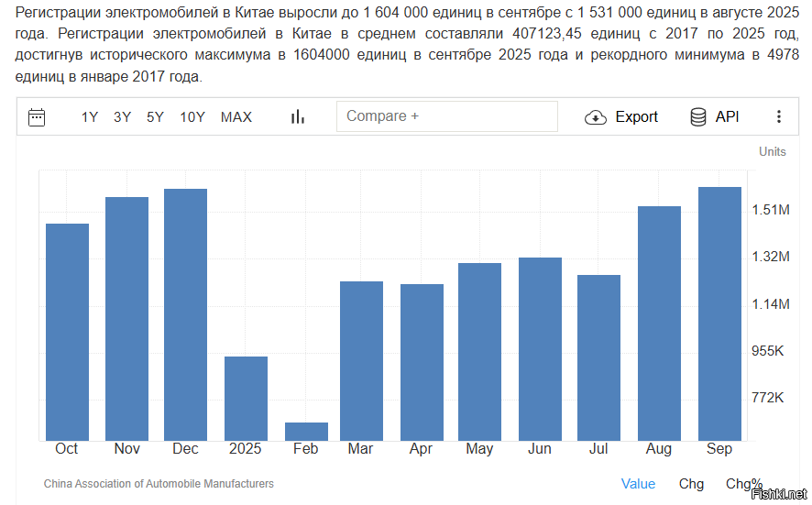This screenshot has width=812, height=505.
Task: Switch to the Chg% tab
Action: tap(743, 484)
